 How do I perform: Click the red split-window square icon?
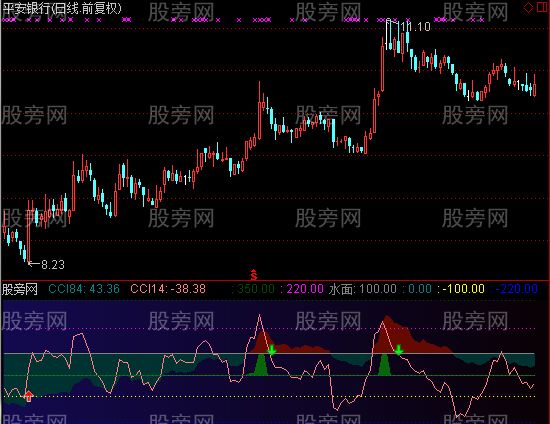[x=543, y=7]
